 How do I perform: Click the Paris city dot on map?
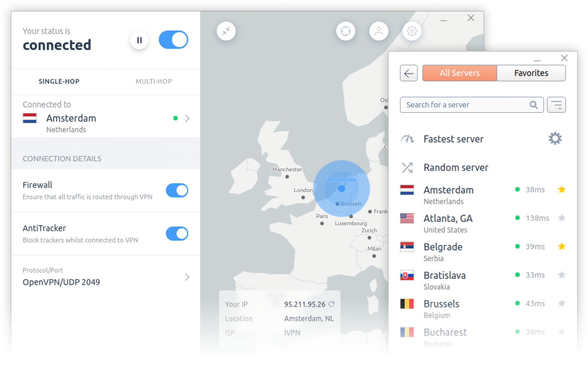coord(322,224)
